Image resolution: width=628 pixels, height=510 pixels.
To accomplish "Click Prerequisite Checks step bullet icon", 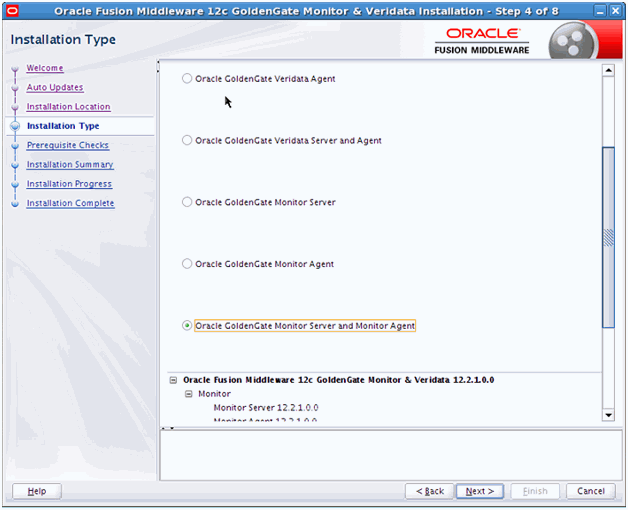I will pos(15,146).
